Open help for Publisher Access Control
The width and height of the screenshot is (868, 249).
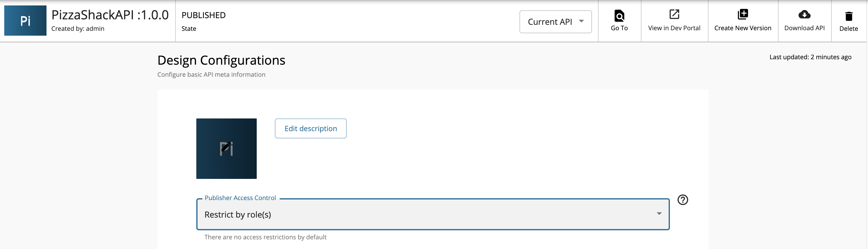[683, 200]
